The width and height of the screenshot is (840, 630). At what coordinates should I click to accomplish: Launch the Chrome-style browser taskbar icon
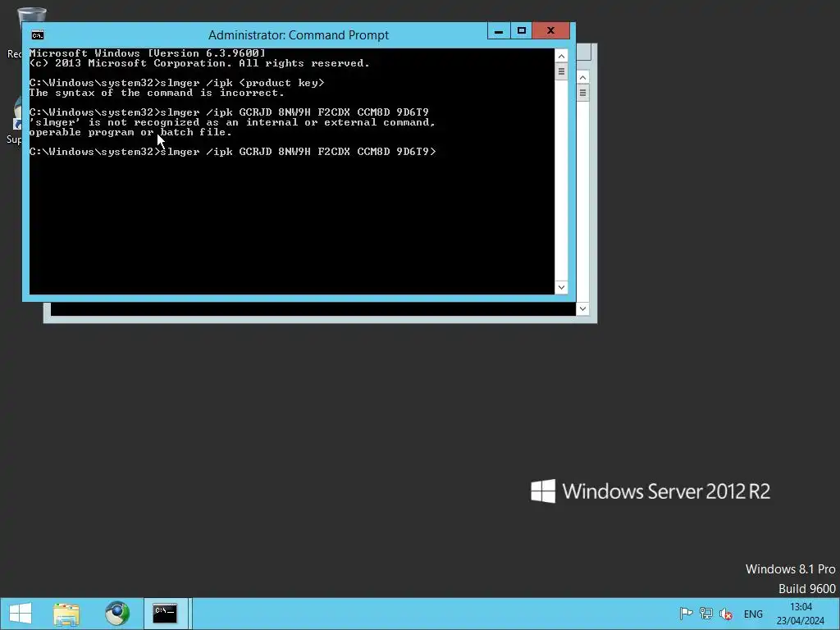coord(116,614)
